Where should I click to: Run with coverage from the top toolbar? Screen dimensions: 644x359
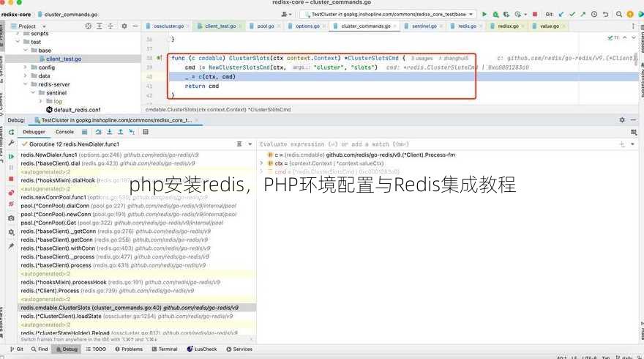pyautogui.click(x=506, y=15)
